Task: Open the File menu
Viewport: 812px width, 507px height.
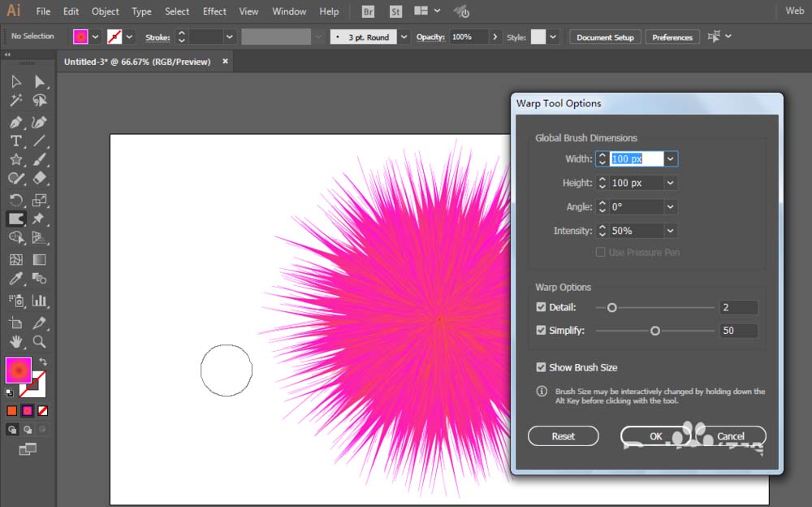Action: click(x=43, y=11)
